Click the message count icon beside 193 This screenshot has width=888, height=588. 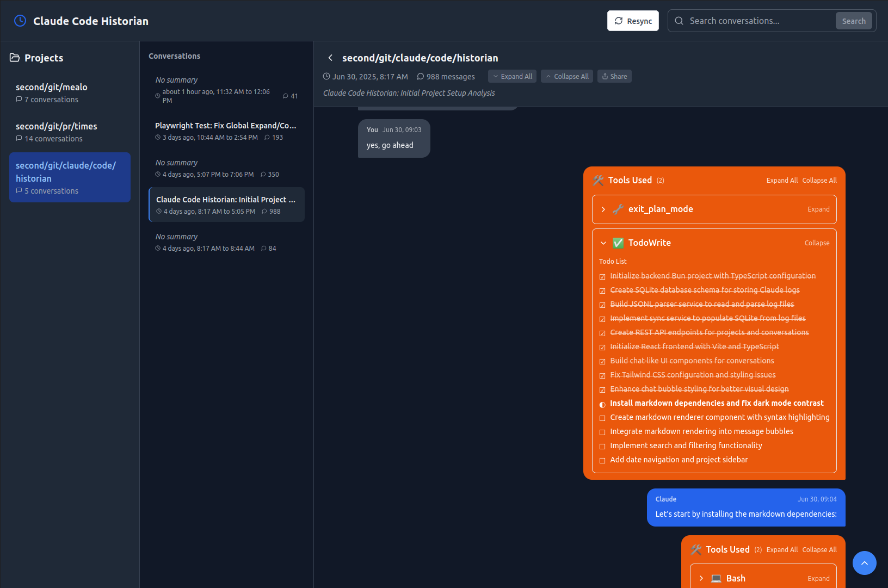coord(267,138)
